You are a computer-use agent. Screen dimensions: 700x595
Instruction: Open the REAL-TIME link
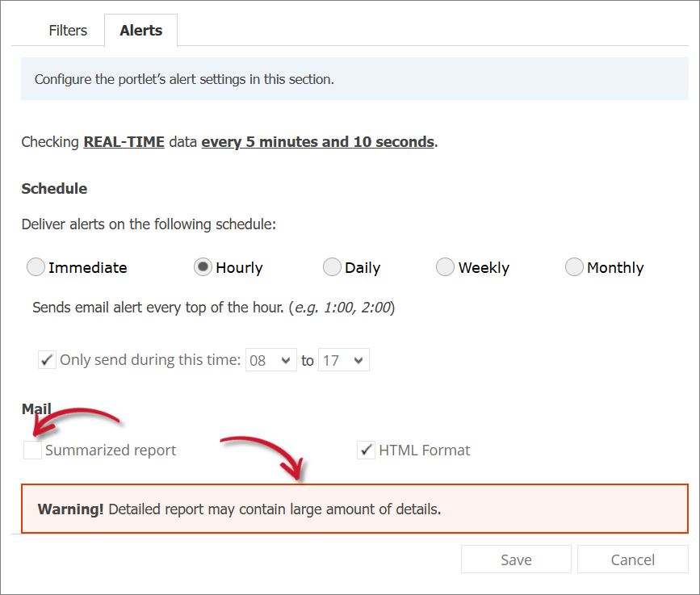coord(124,141)
